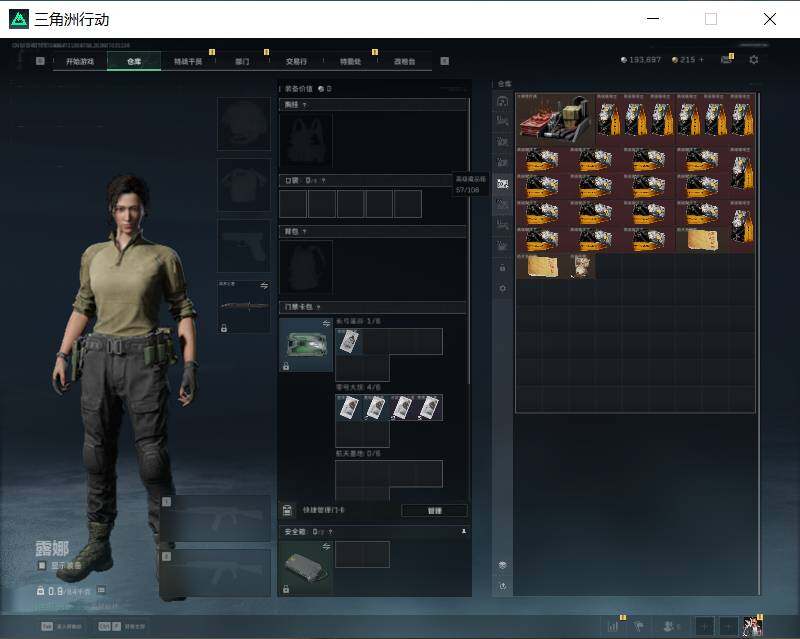Image resolution: width=800 pixels, height=639 pixels.
Task: Swap the melee knife via arrows icon
Action: coord(264,286)
